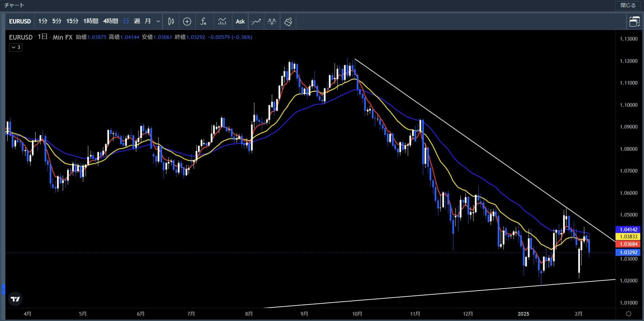Click the 10月 date axis label

[357, 314]
